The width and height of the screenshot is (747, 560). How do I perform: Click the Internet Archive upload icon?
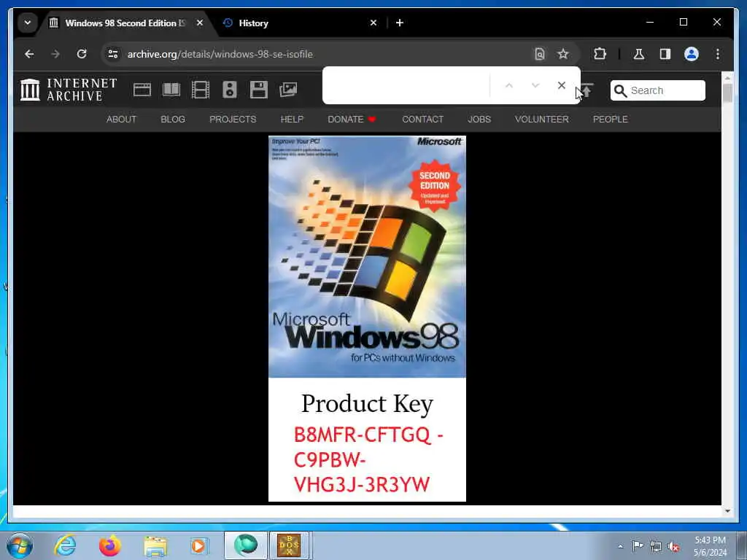point(587,90)
